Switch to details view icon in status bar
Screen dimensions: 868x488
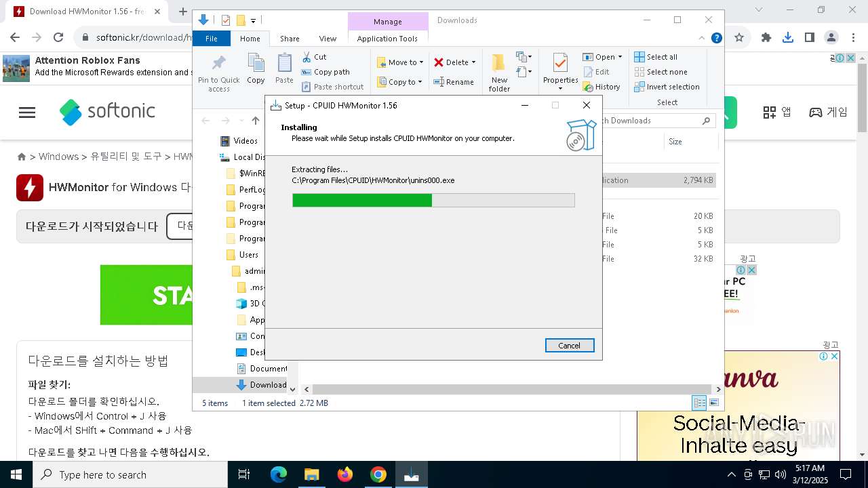[x=699, y=403]
